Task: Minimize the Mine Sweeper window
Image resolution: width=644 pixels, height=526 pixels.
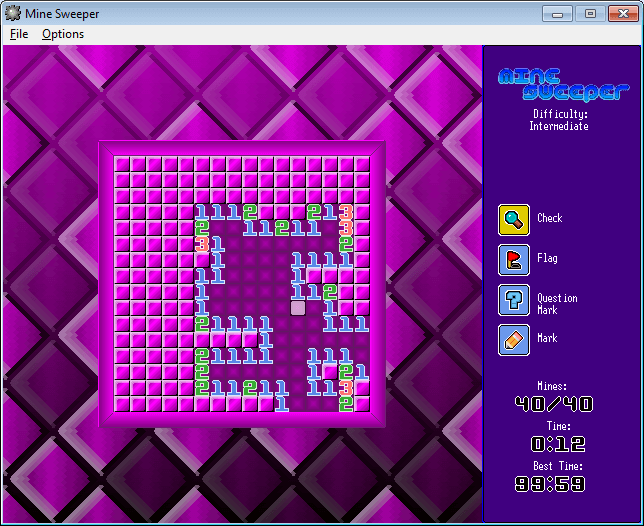Action: coord(557,14)
